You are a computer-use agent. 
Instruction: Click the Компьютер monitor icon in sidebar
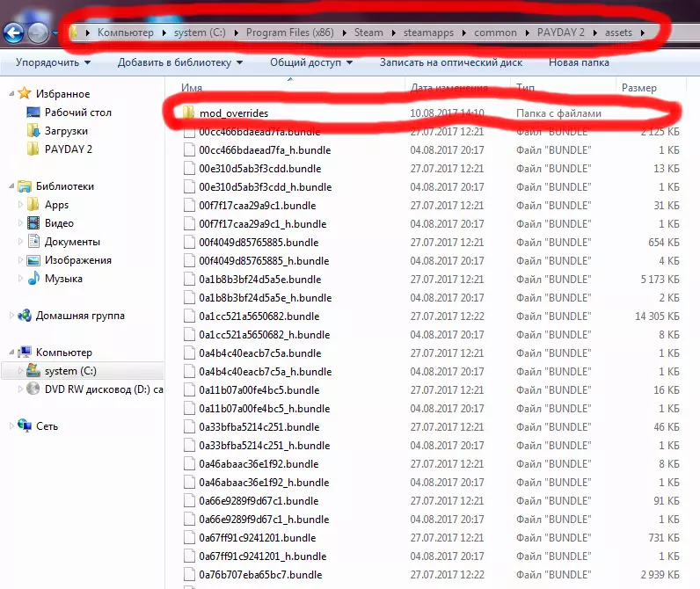25,352
